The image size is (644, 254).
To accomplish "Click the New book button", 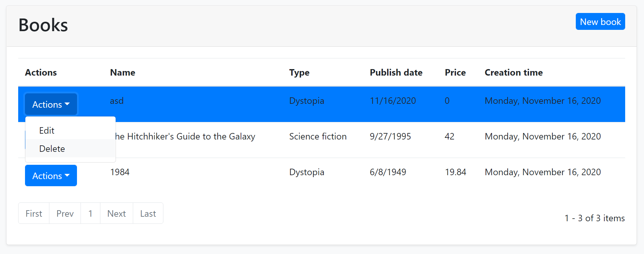I will 600,22.
